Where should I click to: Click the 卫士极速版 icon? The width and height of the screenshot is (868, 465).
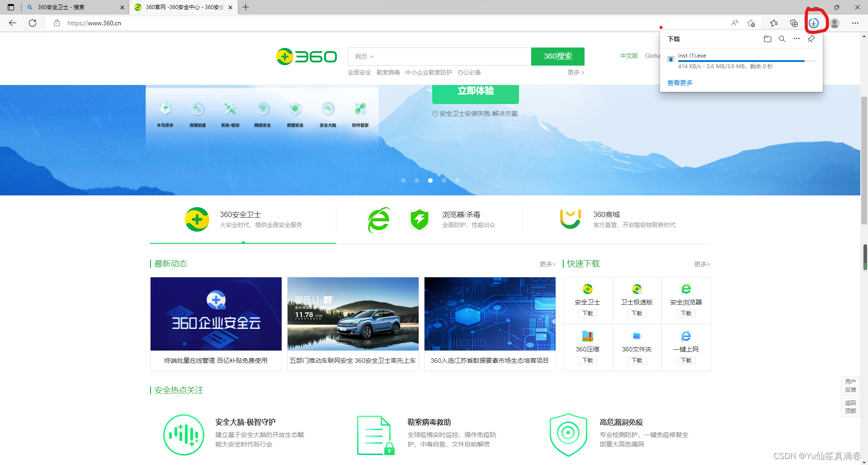pos(637,289)
